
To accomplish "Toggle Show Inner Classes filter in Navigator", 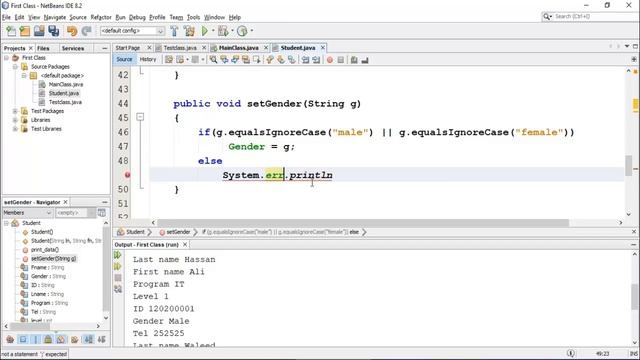I will coord(61,340).
